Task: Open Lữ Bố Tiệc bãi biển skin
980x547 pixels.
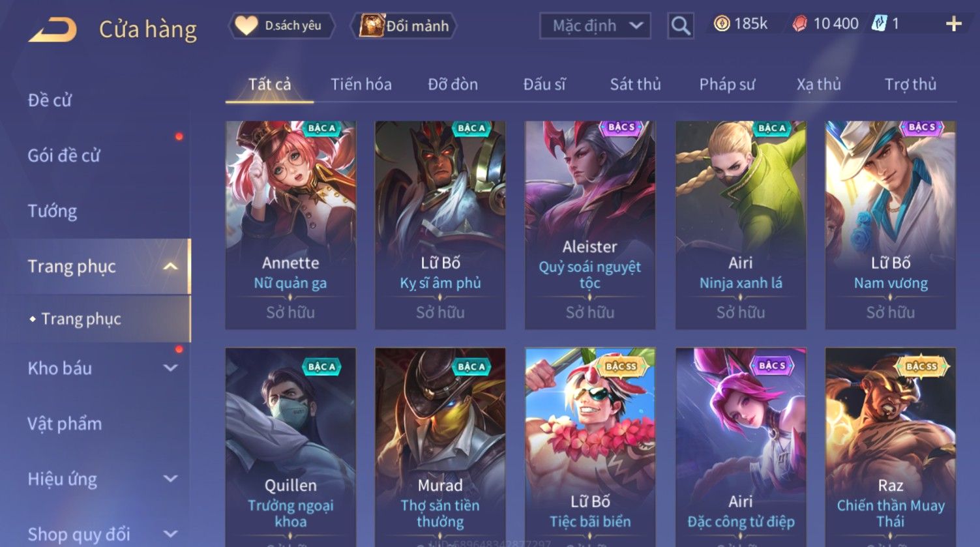Action: pyautogui.click(x=590, y=447)
